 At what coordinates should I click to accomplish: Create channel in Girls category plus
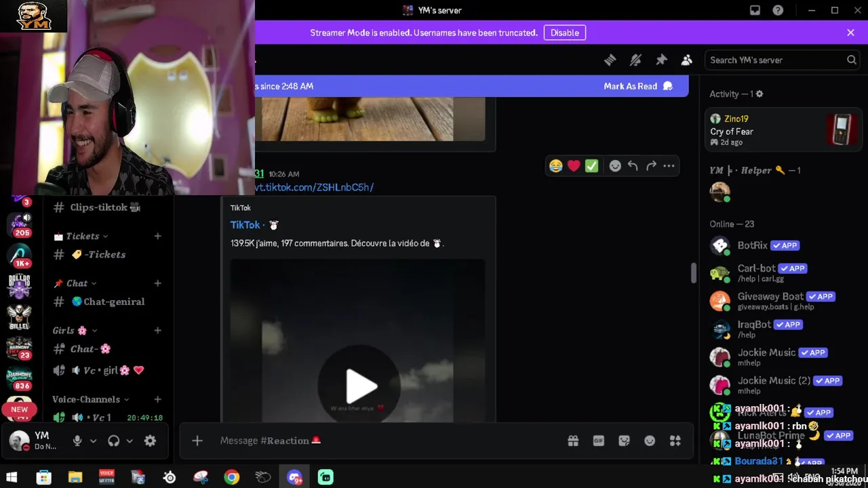157,330
